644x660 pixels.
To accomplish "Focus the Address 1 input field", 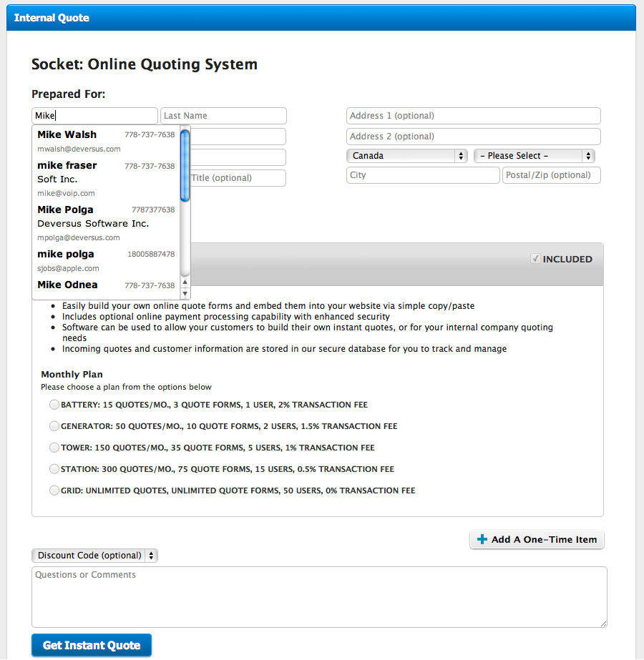I will 473,116.
